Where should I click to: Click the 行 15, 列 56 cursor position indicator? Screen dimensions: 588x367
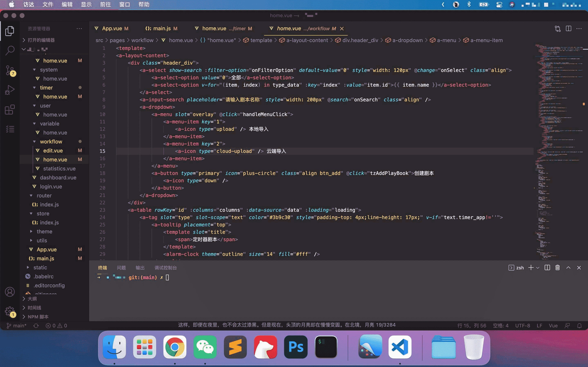pos(471,326)
